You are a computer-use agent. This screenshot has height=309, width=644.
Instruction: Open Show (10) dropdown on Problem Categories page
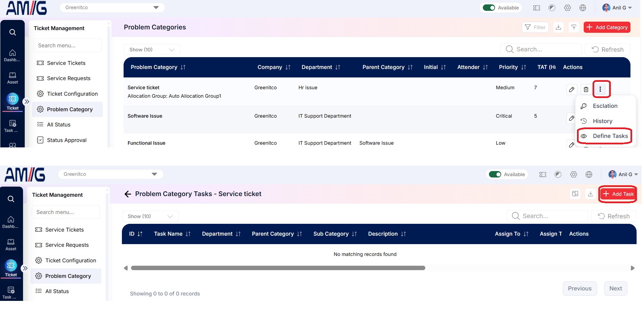(152, 49)
